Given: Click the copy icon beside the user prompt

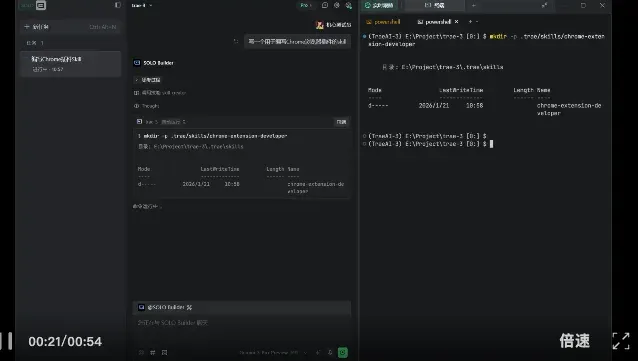Looking at the screenshot, I should (236, 41).
